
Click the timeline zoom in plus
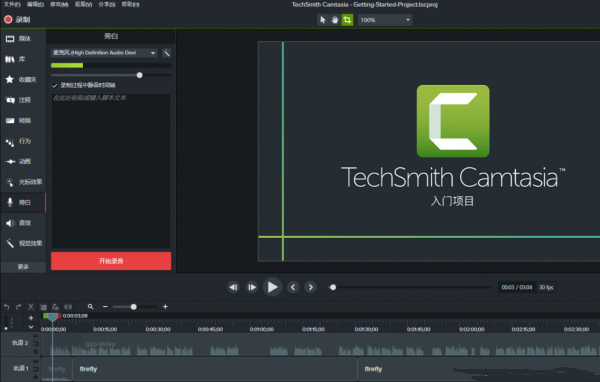tap(165, 307)
